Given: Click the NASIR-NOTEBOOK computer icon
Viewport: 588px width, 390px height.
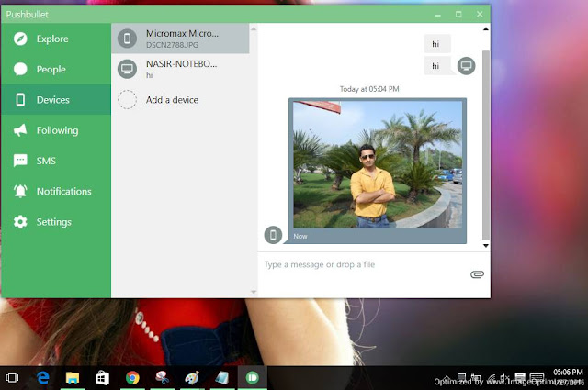Looking at the screenshot, I should coord(127,69).
